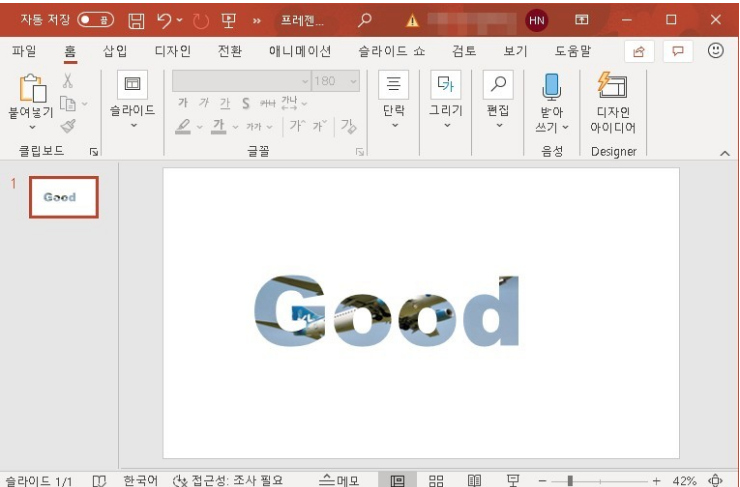740x487 pixels.
Task: Click the feedback smiley face icon
Action: point(715,51)
